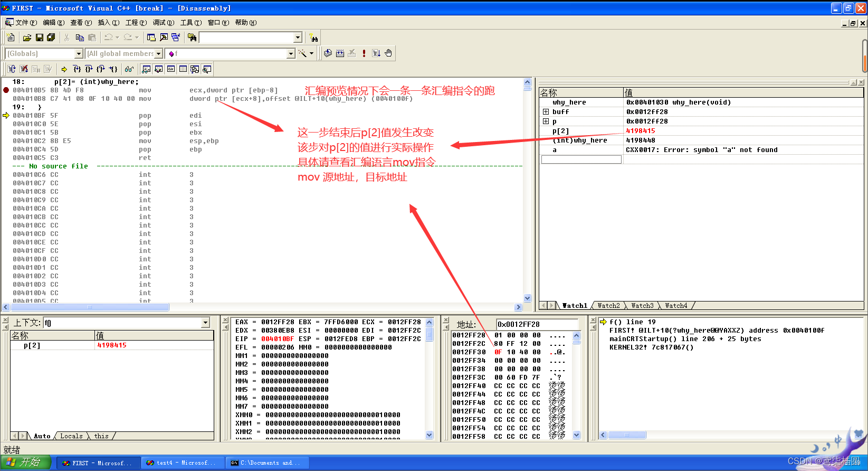Switch to test4 - Microsoft taskbar window

pyautogui.click(x=182, y=463)
